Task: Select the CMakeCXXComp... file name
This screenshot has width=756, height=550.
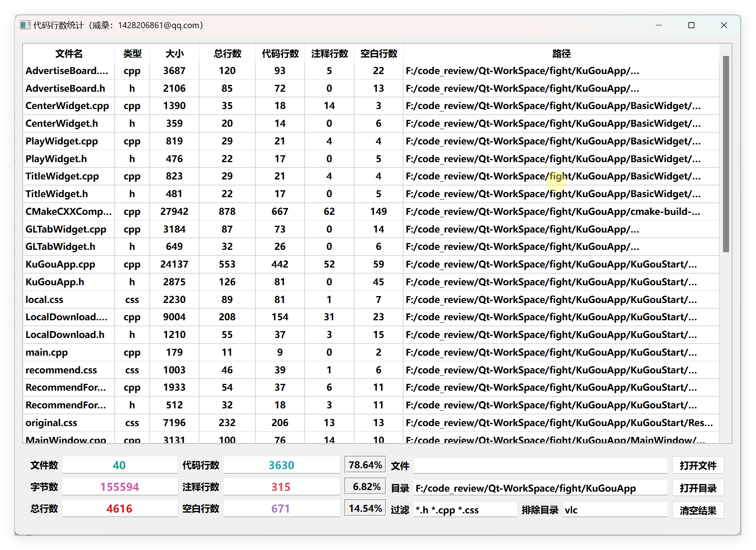Action: tap(68, 212)
